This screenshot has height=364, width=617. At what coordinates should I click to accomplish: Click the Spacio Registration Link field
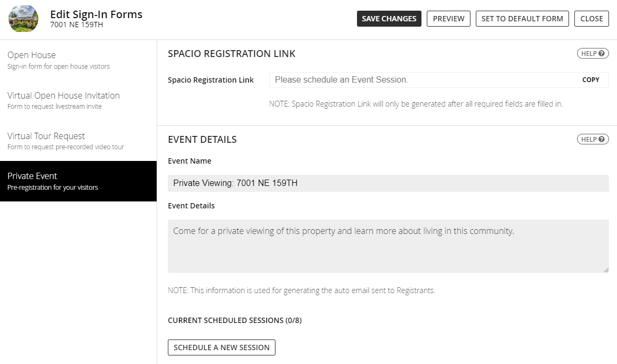400,79
